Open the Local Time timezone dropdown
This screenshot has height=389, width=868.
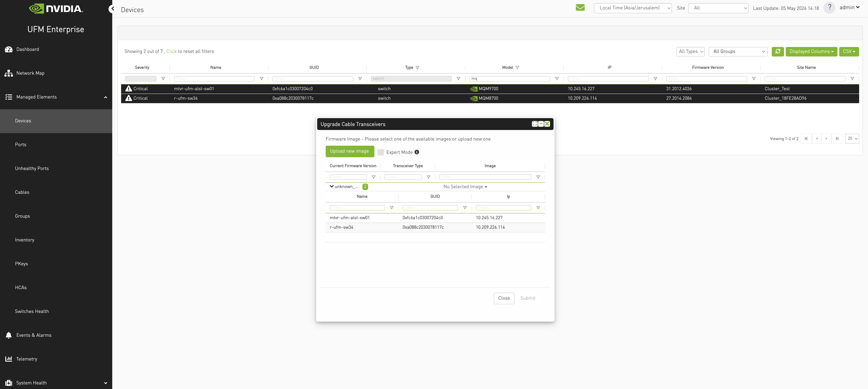coord(632,8)
